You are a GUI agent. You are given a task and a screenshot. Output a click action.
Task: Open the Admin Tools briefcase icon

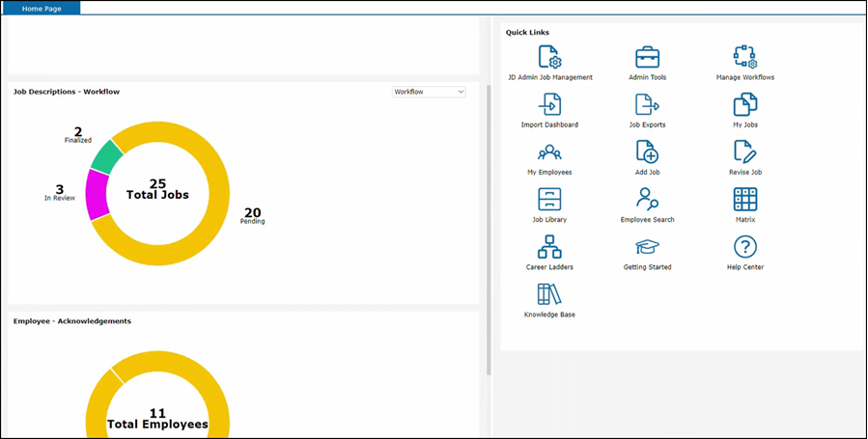(647, 57)
